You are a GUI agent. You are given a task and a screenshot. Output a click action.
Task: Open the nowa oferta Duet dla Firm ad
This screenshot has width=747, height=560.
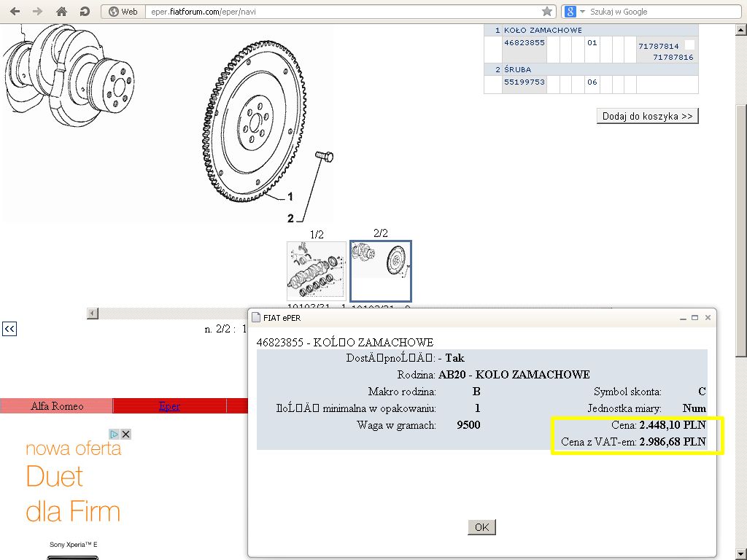73,481
